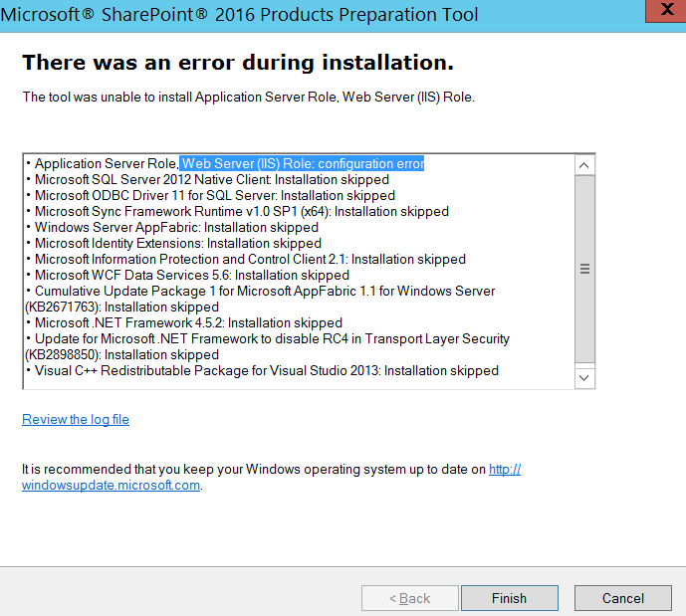This screenshot has height=616, width=686.
Task: Click the Cancel button
Action: 623,598
